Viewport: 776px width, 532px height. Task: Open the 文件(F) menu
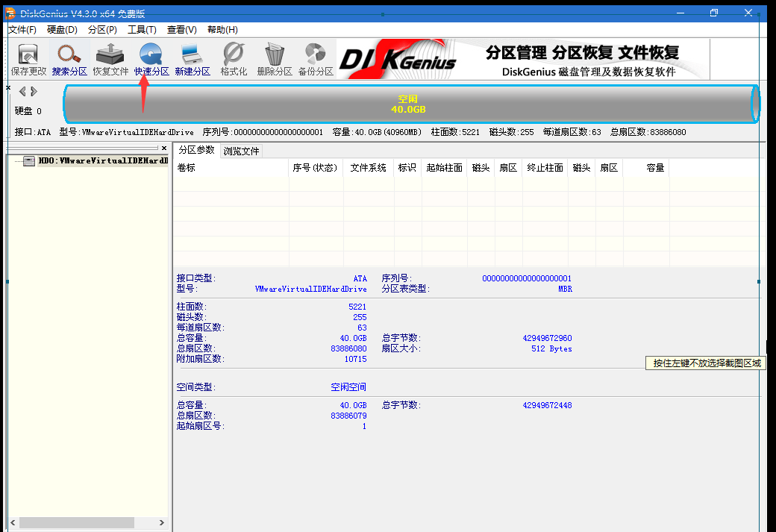(22, 30)
